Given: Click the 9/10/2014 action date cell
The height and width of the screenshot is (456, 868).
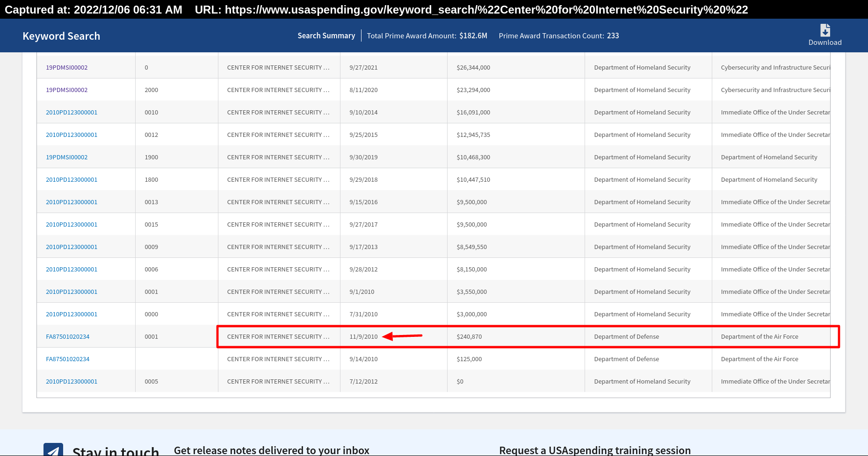Looking at the screenshot, I should (x=394, y=112).
